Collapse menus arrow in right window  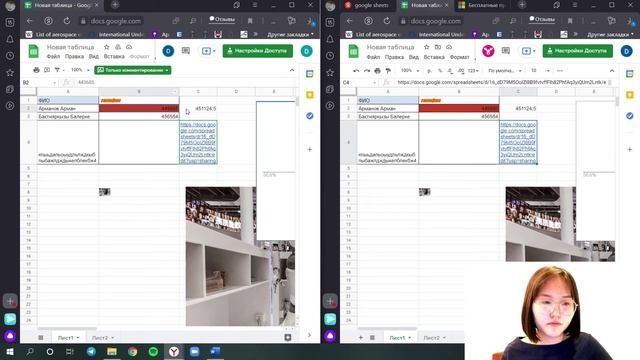[x=612, y=71]
